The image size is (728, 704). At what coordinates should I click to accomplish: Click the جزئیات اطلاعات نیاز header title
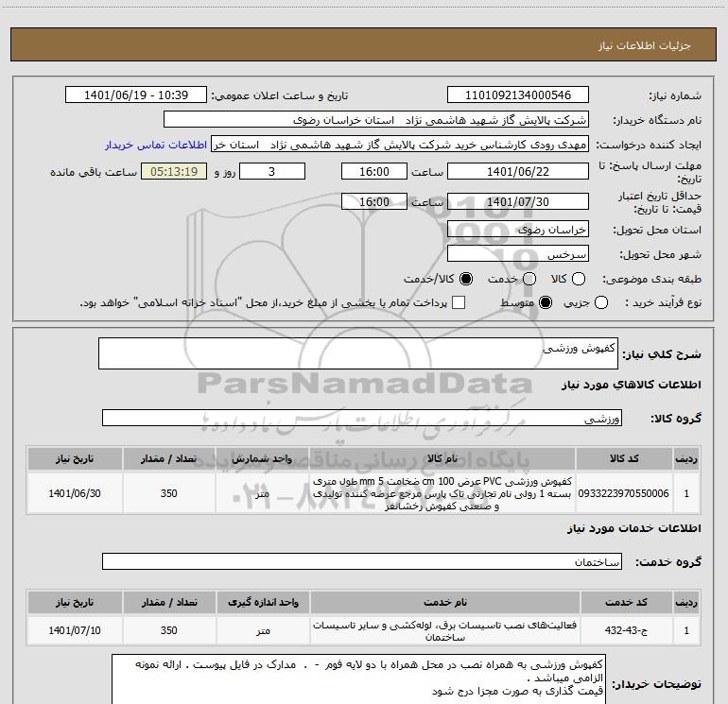644,45
